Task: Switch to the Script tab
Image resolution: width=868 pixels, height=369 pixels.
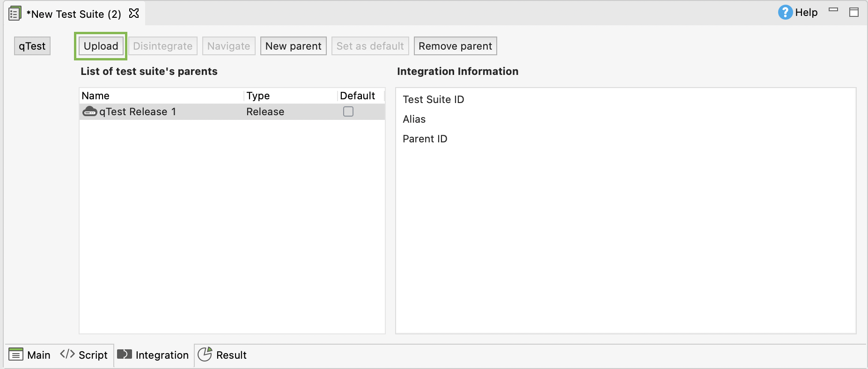Action: click(93, 355)
